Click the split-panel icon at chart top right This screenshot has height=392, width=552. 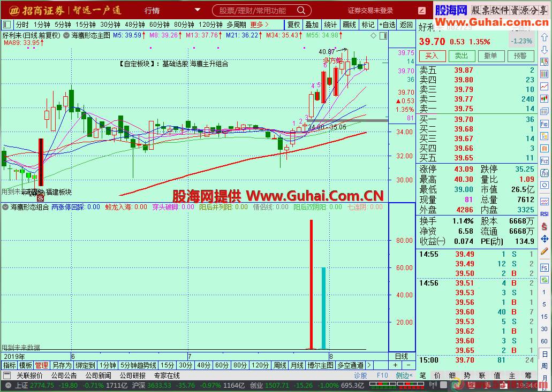383,35
